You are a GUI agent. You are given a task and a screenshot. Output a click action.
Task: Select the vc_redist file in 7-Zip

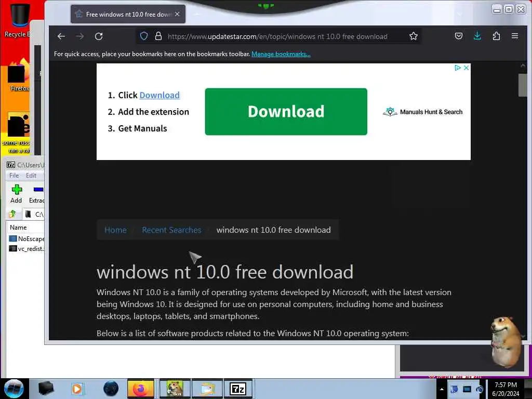pos(26,249)
